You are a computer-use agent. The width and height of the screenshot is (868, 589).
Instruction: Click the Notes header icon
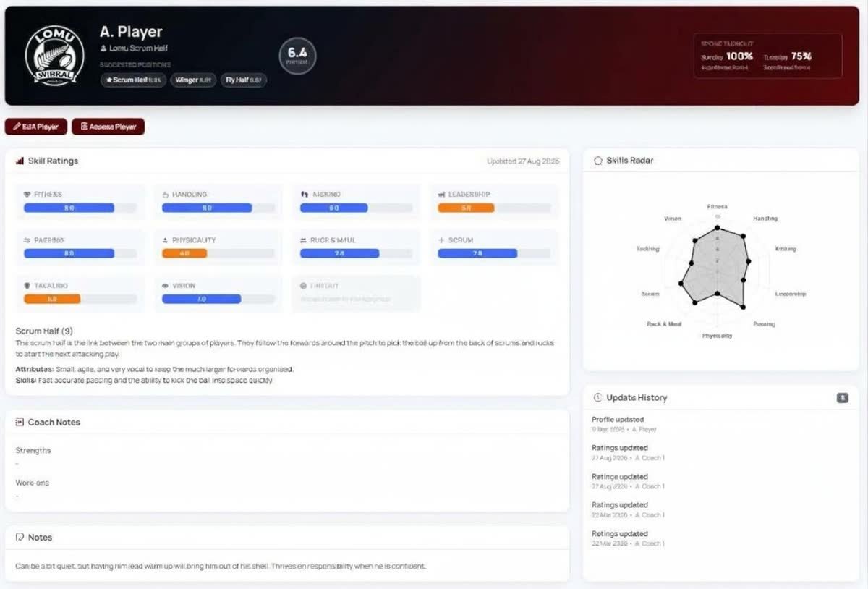[x=20, y=538]
